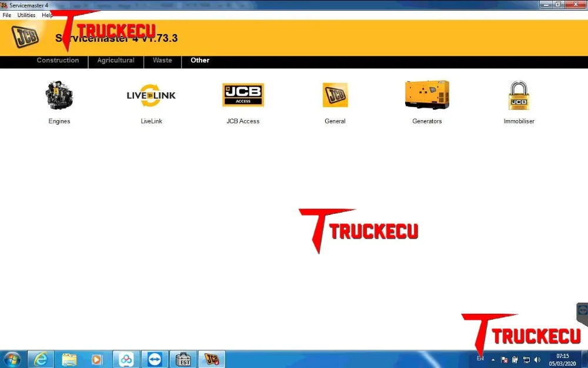The height and width of the screenshot is (368, 588).
Task: Click the Immobiliser label text
Action: tap(519, 121)
